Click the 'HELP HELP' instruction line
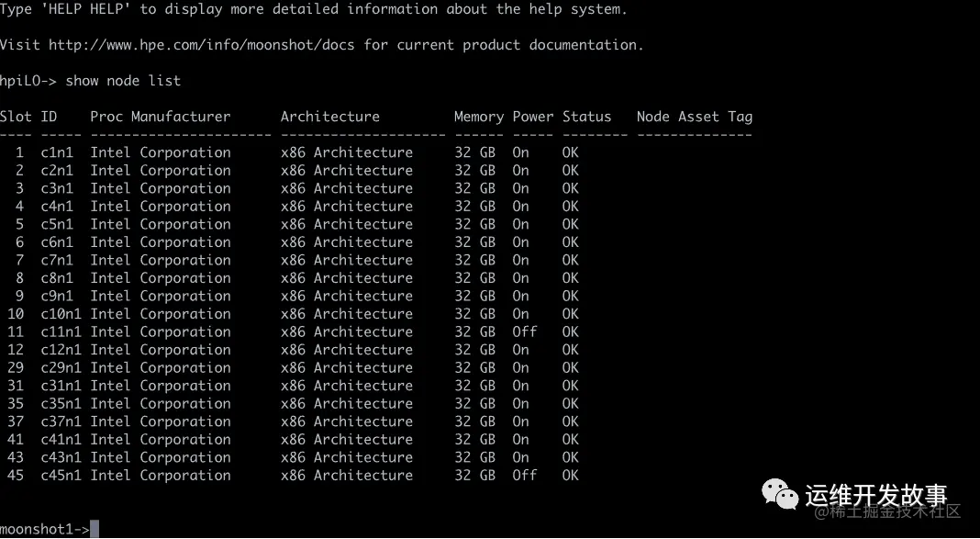This screenshot has width=980, height=539. point(313,9)
